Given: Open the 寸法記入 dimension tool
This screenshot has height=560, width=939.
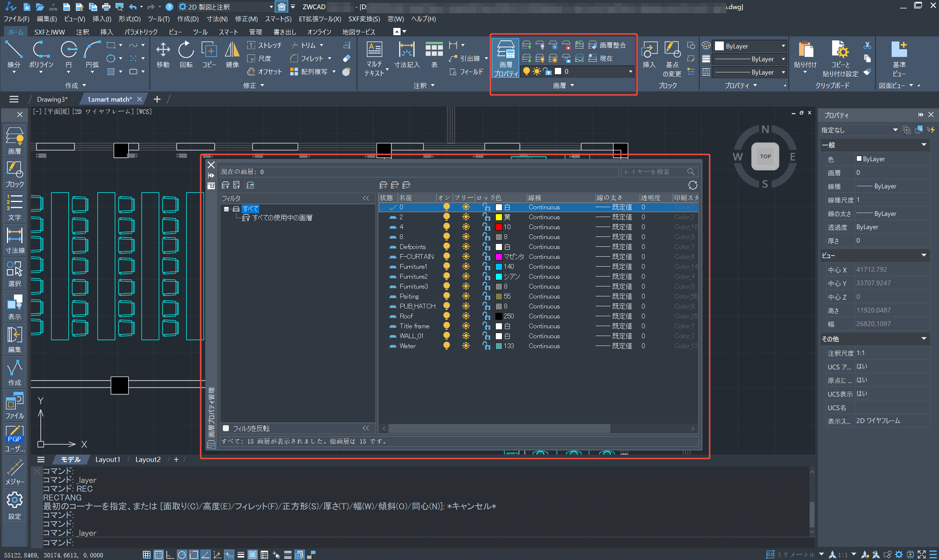Looking at the screenshot, I should pyautogui.click(x=407, y=55).
